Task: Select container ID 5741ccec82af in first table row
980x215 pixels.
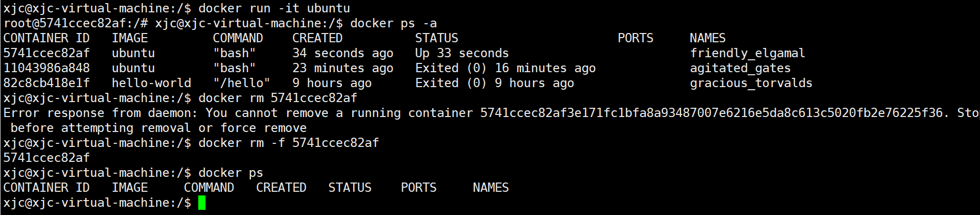Action: click(x=46, y=53)
